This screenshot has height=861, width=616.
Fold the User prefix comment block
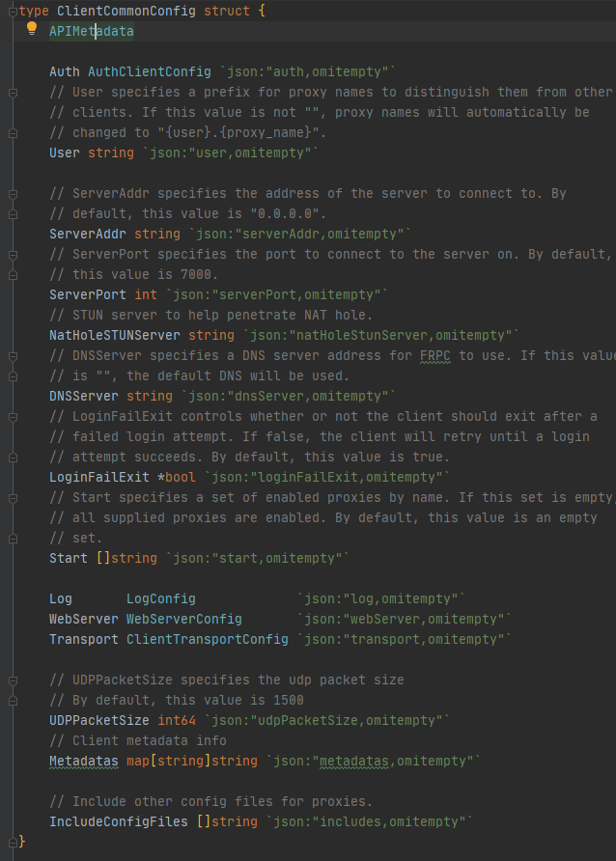pyautogui.click(x=13, y=93)
